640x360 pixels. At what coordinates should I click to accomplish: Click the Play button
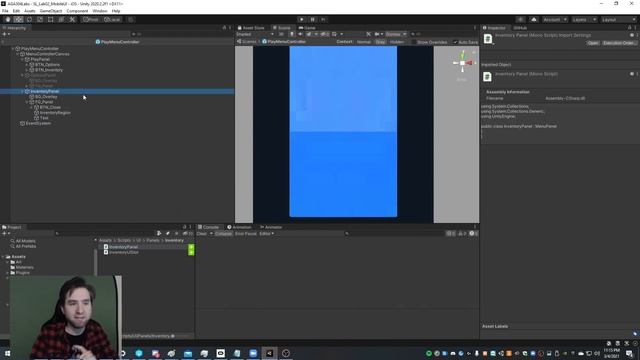pos(302,19)
